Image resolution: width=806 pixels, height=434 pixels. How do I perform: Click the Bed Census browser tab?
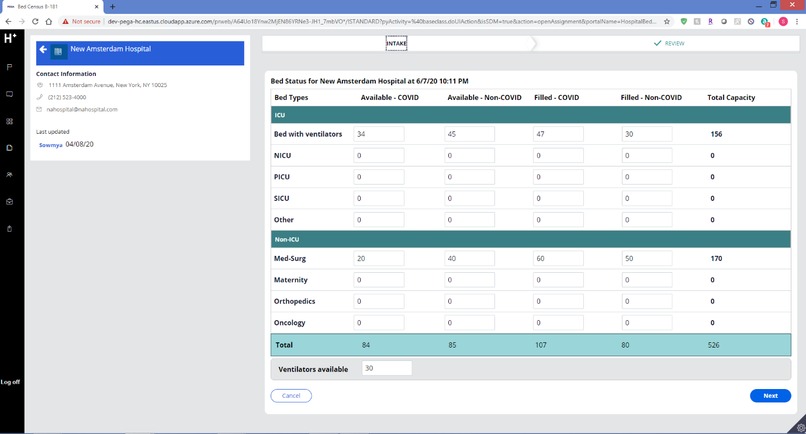[x=51, y=7]
